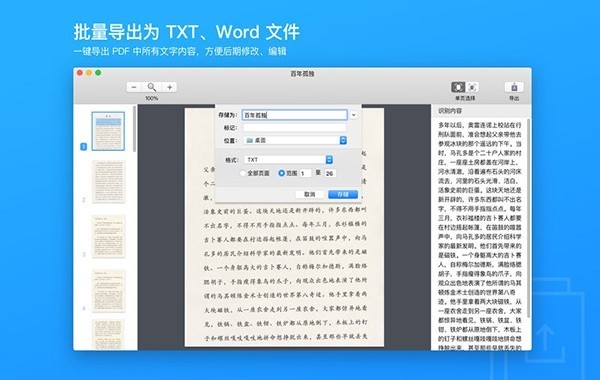600x380 pixels.
Task: Click the window title 百年孤独
Action: click(302, 73)
